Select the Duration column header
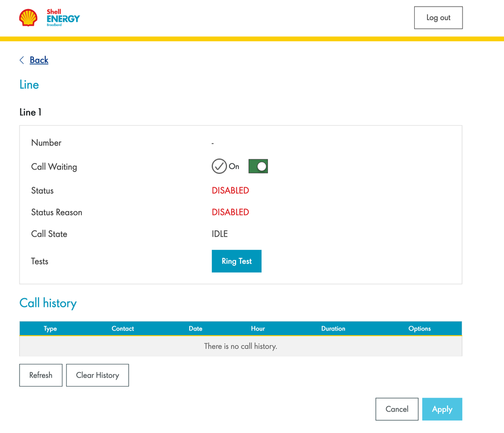This screenshot has height=433, width=504. click(333, 329)
